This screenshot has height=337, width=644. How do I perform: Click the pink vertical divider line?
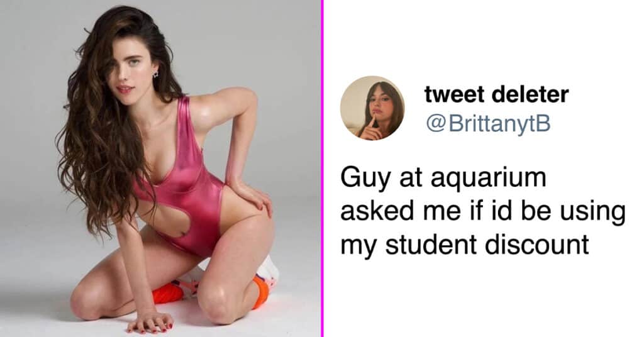click(x=323, y=168)
